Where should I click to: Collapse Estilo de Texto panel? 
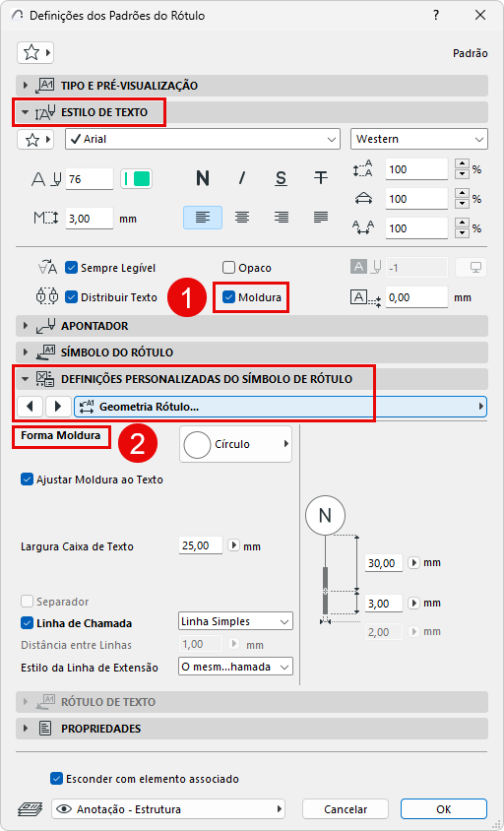[252, 112]
